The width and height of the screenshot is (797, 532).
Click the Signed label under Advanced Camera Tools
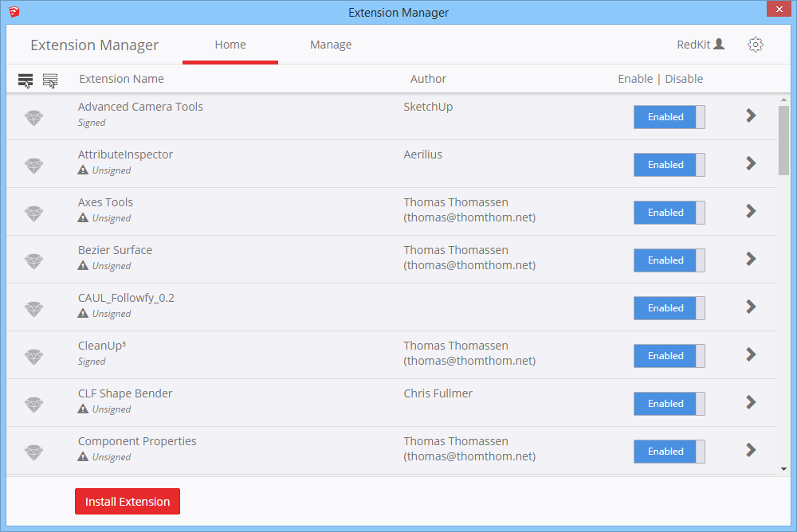coord(92,123)
